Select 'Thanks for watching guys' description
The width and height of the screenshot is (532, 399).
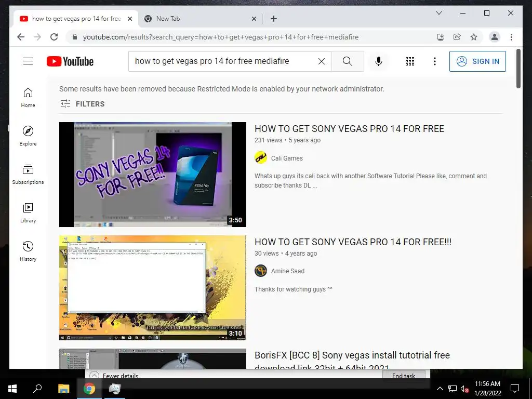(294, 289)
